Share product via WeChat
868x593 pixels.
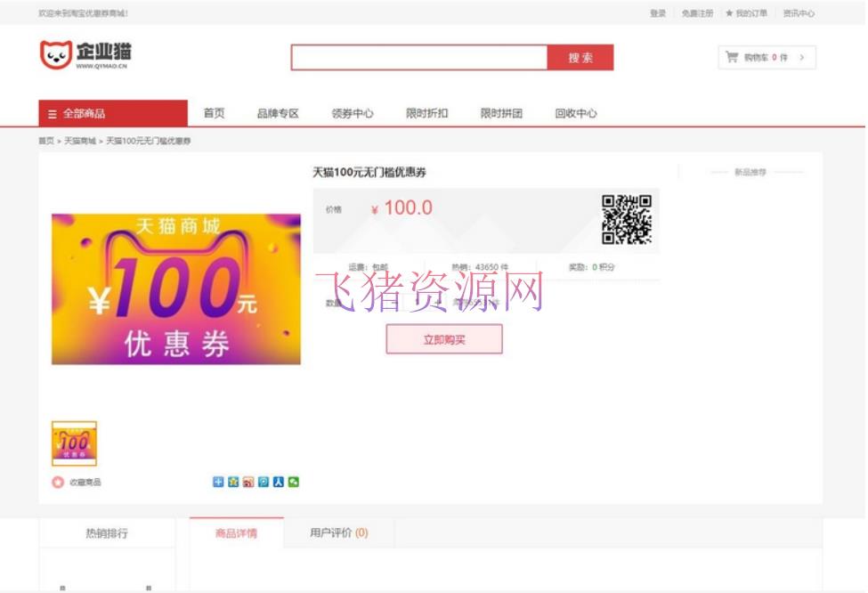pos(294,482)
